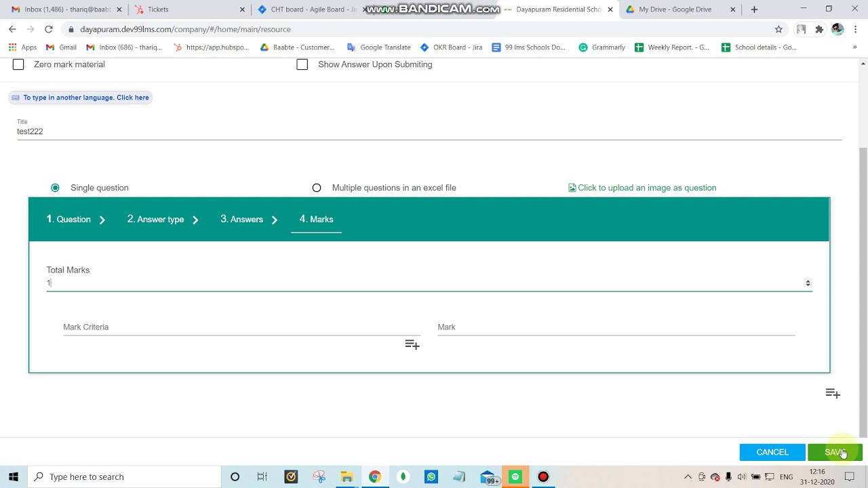Switch to the My Drive - Google Drive tab
Screen dimensions: 868x488
680,9
